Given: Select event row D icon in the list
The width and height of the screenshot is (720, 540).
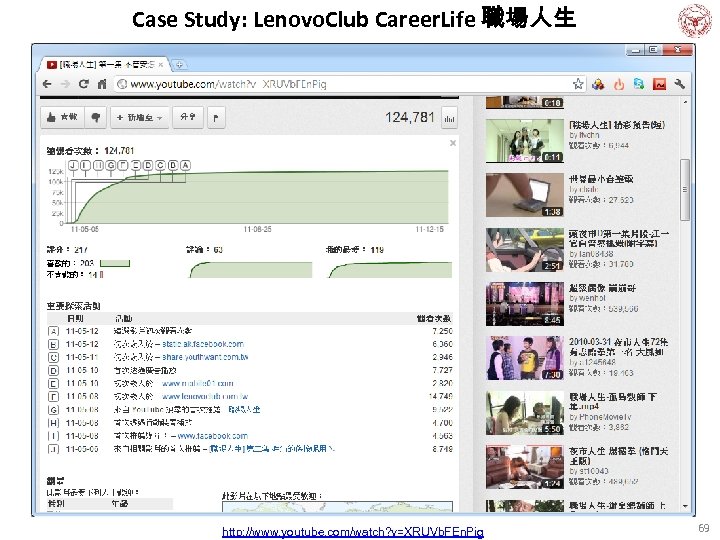Looking at the screenshot, I should pos(53,371).
